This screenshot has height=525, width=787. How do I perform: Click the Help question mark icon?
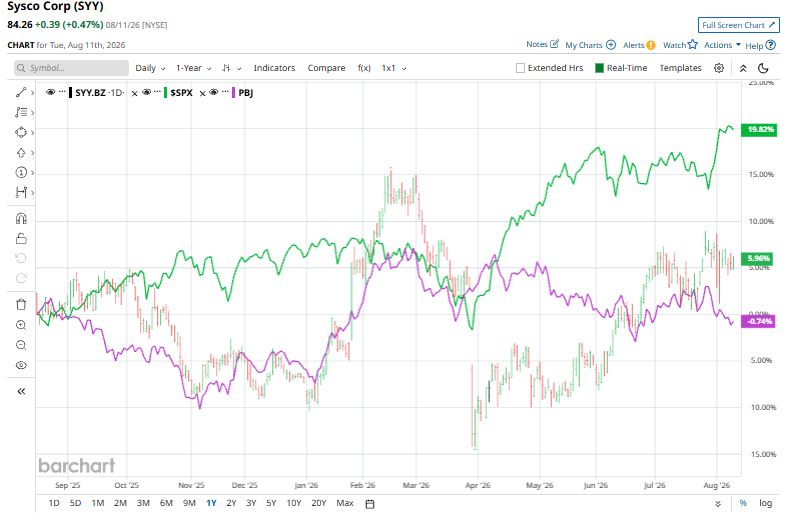[771, 45]
